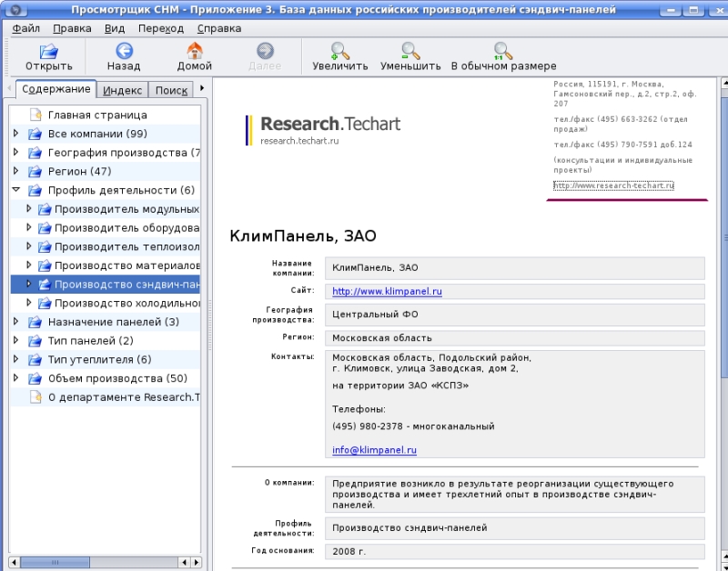Expand the Назначение панелей (3) node
Viewport: 728px width, 571px height.
click(x=15, y=322)
